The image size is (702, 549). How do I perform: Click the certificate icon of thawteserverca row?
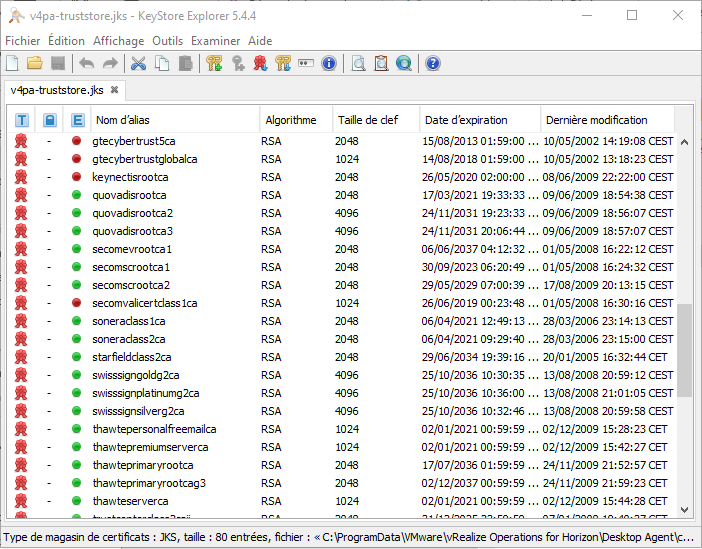(21, 501)
